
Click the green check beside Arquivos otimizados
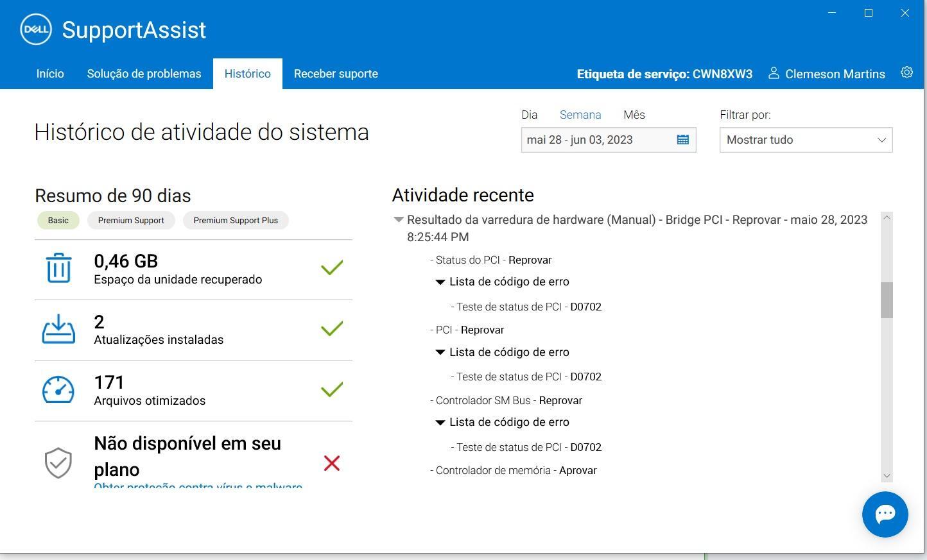pos(332,389)
